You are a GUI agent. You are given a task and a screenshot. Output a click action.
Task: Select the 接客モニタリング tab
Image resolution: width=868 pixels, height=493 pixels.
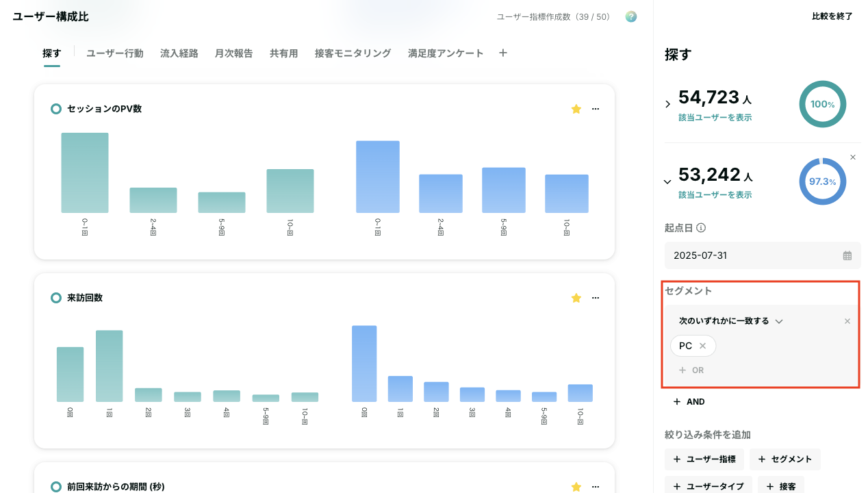pyautogui.click(x=353, y=53)
